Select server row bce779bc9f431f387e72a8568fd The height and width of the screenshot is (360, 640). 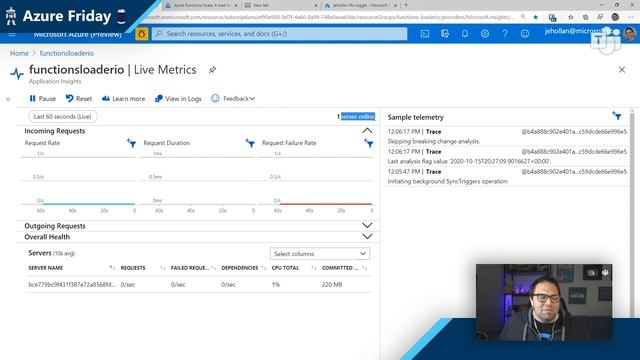pyautogui.click(x=198, y=284)
